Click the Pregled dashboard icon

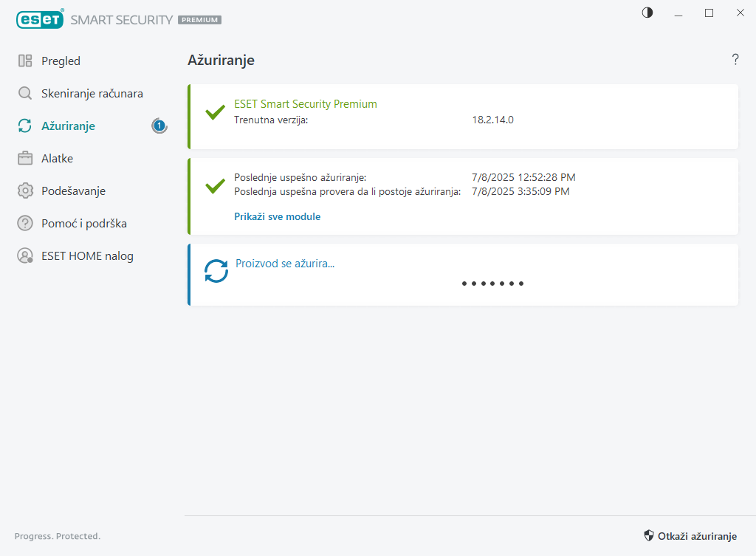tap(25, 61)
